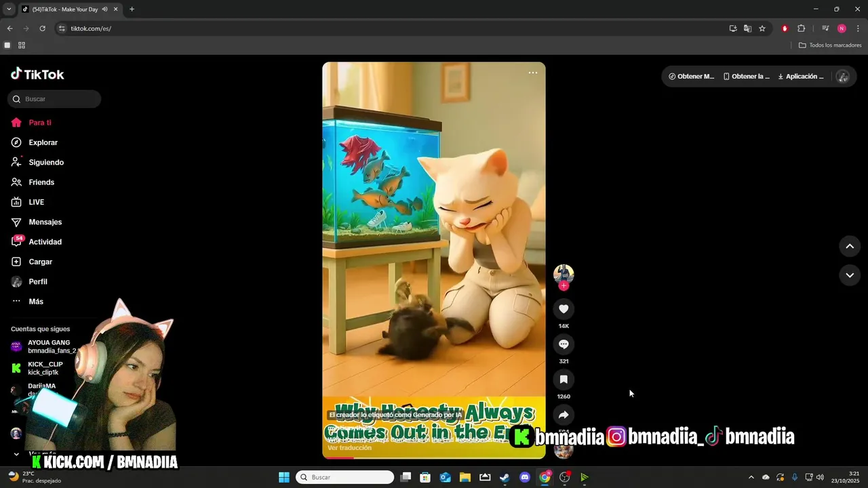
Task: Click the video progress bar
Action: [x=434, y=457]
